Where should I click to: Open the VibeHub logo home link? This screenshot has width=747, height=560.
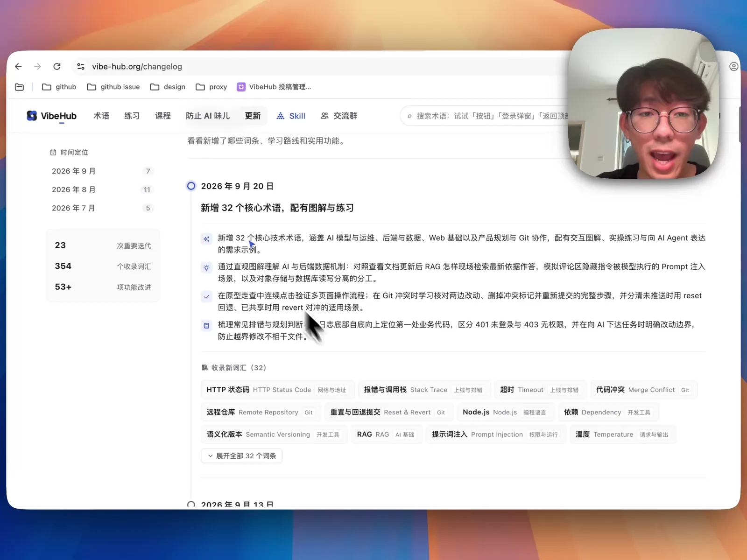[x=52, y=116]
